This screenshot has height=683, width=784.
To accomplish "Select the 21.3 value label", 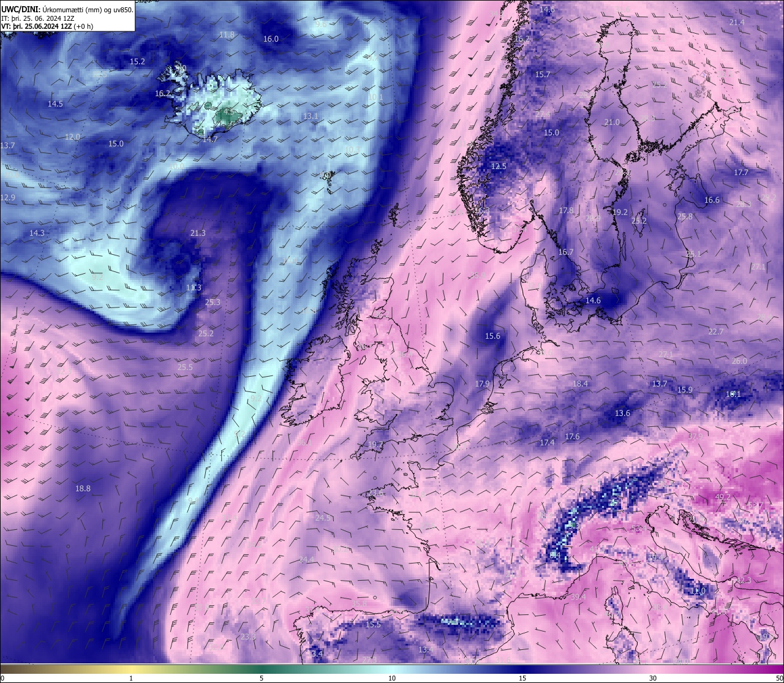I will (x=198, y=233).
